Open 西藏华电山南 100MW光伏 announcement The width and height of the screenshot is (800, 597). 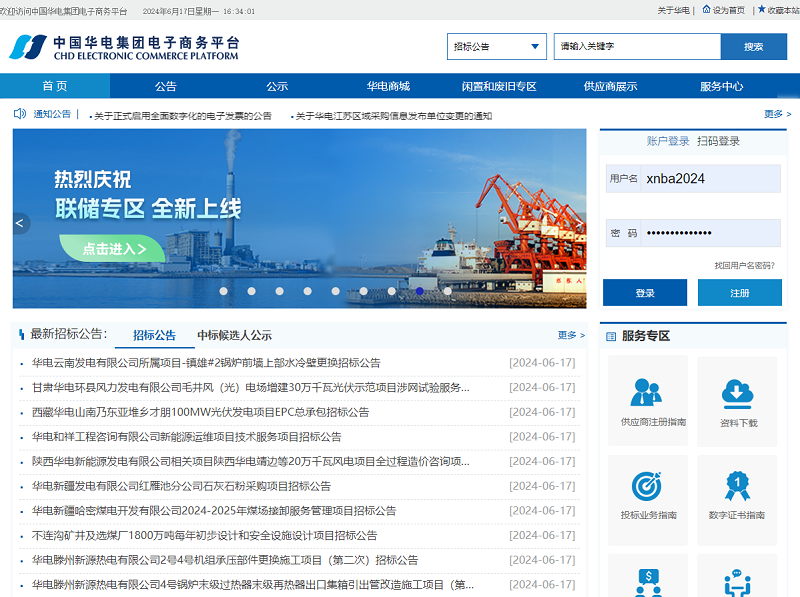pyautogui.click(x=200, y=412)
